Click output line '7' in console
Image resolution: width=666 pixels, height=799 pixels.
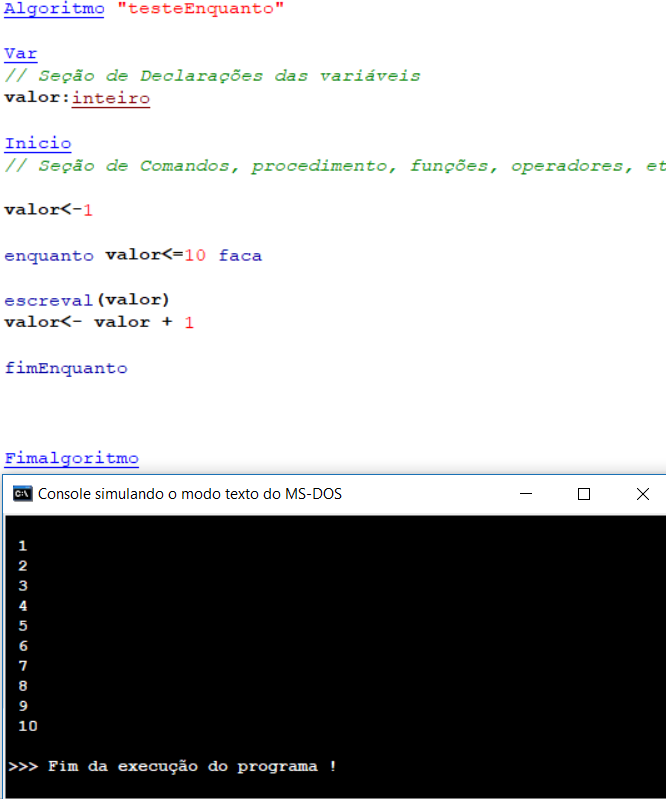[22, 666]
